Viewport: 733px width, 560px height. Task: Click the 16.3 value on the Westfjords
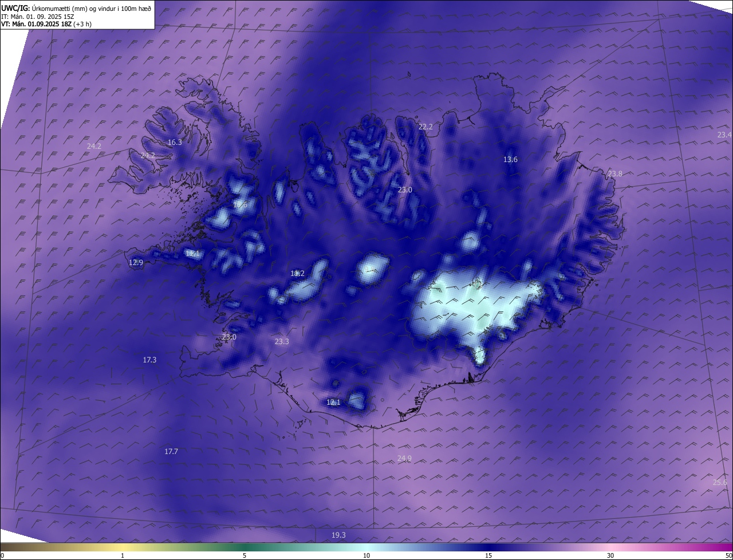(175, 142)
